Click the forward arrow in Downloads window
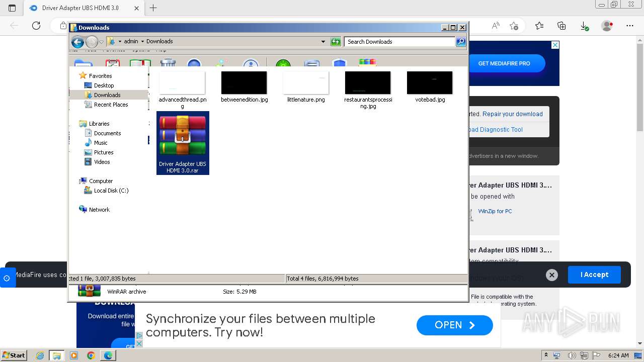The height and width of the screenshot is (362, 644). pyautogui.click(x=92, y=42)
